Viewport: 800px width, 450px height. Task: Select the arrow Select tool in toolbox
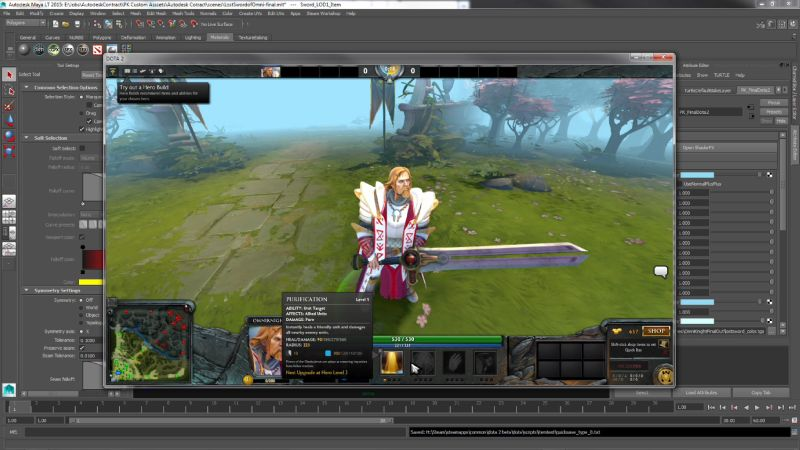point(9,74)
